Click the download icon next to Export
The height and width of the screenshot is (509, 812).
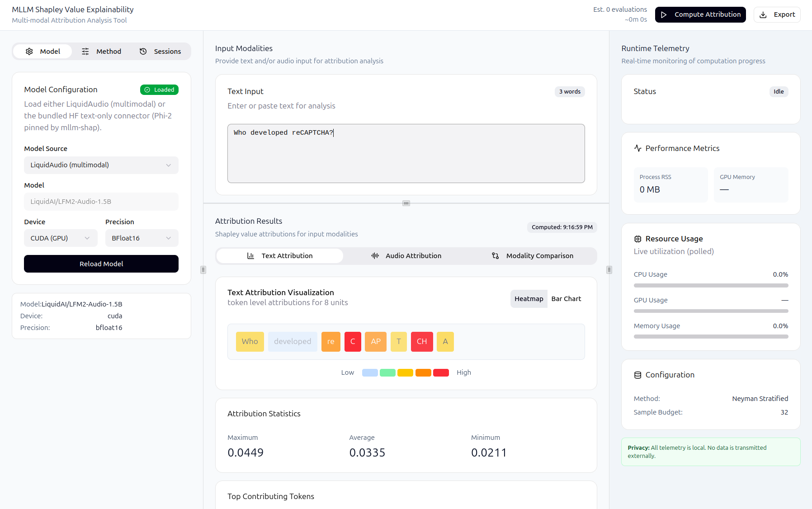[x=763, y=15]
